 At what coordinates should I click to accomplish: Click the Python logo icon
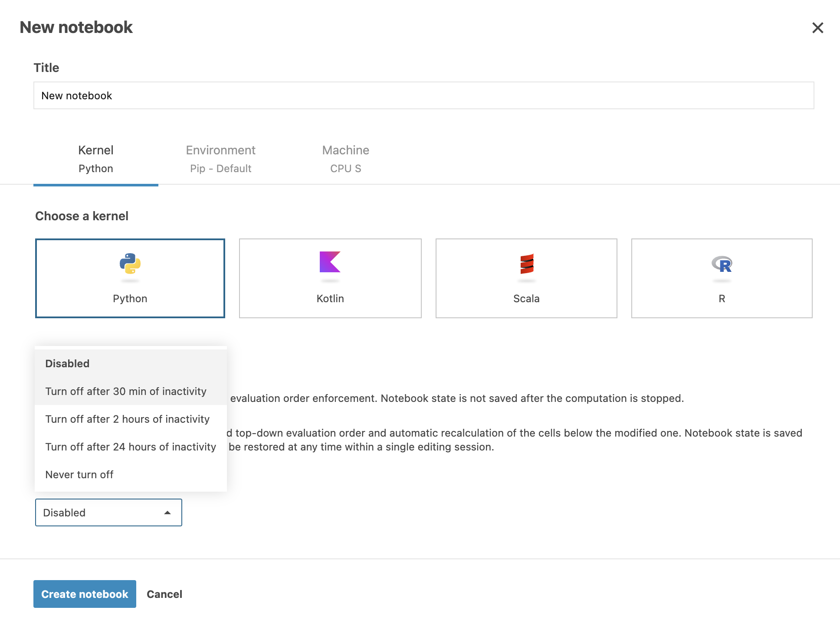[130, 263]
